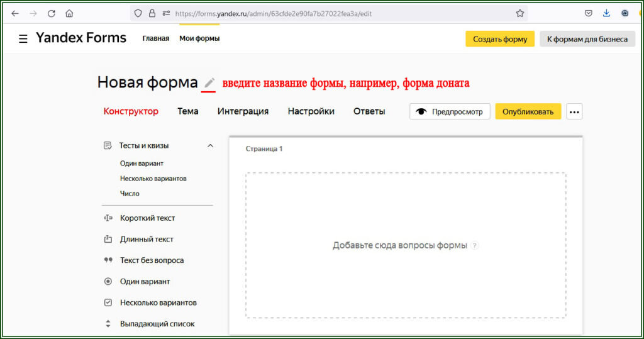Click checkbox icon for Несколько вариантов
The image size is (644, 339).
coord(108,303)
